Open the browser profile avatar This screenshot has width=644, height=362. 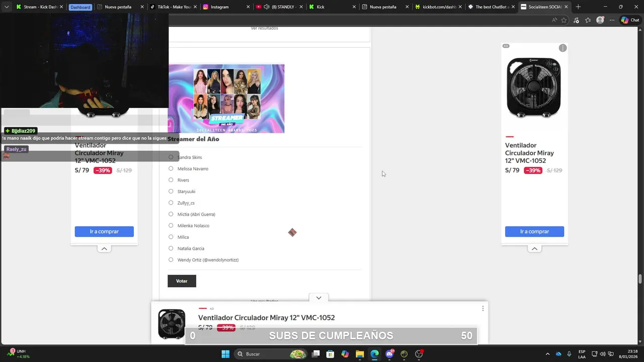tap(600, 20)
